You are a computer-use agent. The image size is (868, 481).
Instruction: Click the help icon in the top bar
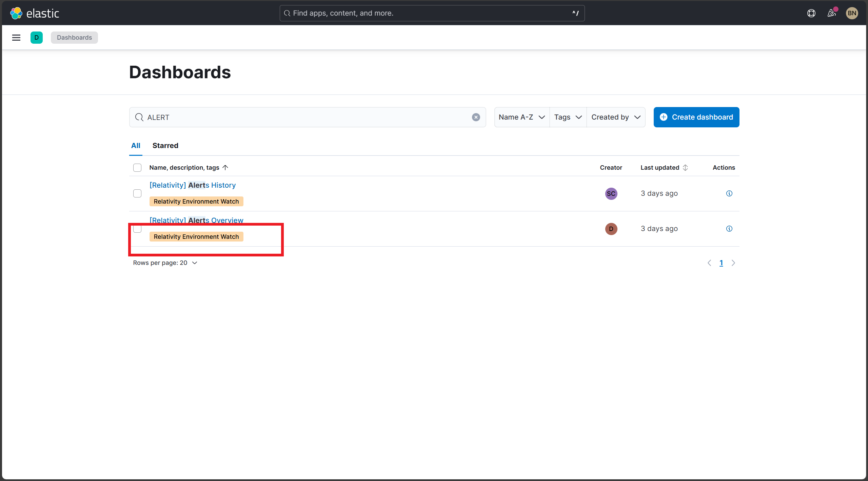click(811, 13)
